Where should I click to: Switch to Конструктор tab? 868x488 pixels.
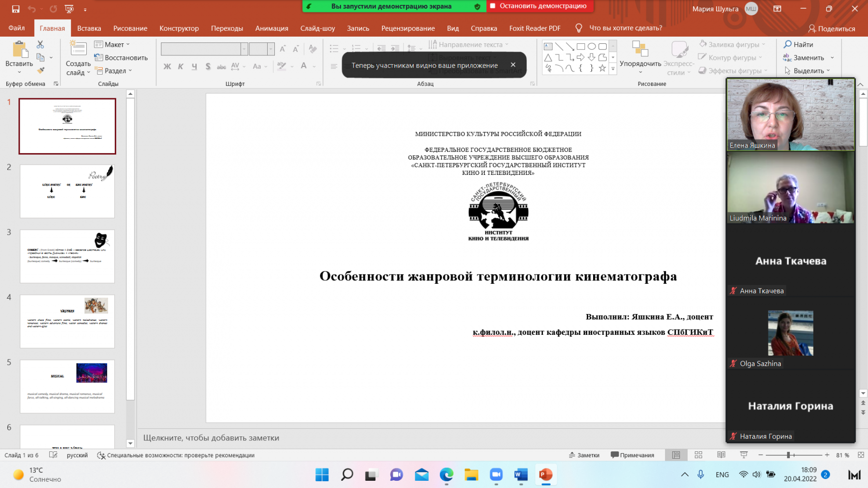point(179,28)
